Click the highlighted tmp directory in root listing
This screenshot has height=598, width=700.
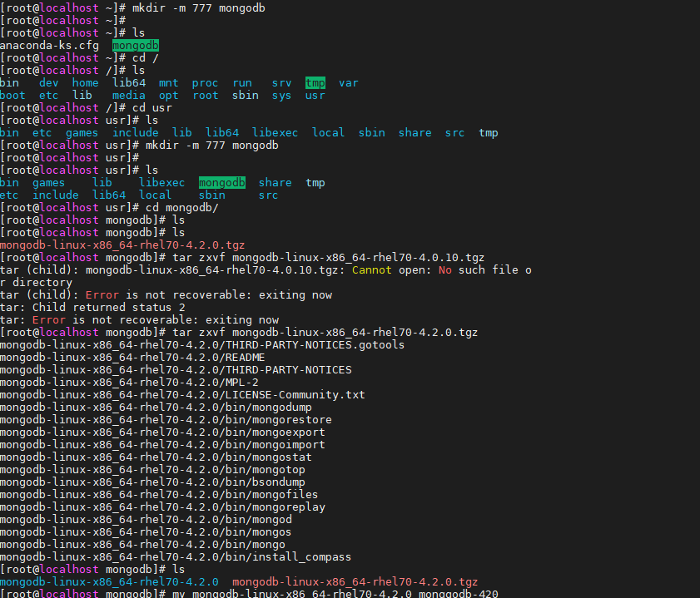315,83
